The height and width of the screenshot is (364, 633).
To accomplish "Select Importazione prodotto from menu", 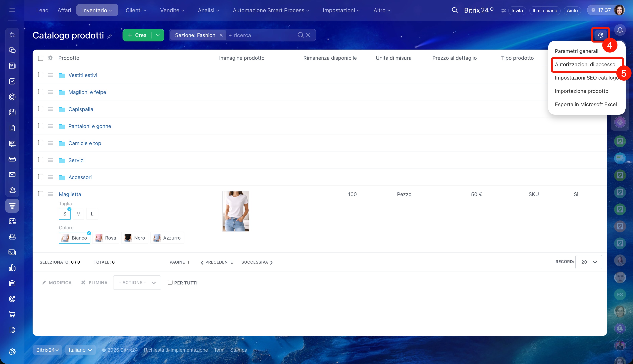I will click(x=581, y=91).
